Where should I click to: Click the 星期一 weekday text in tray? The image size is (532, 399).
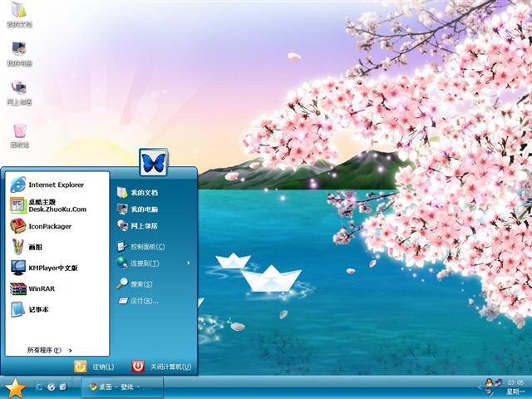tap(515, 392)
